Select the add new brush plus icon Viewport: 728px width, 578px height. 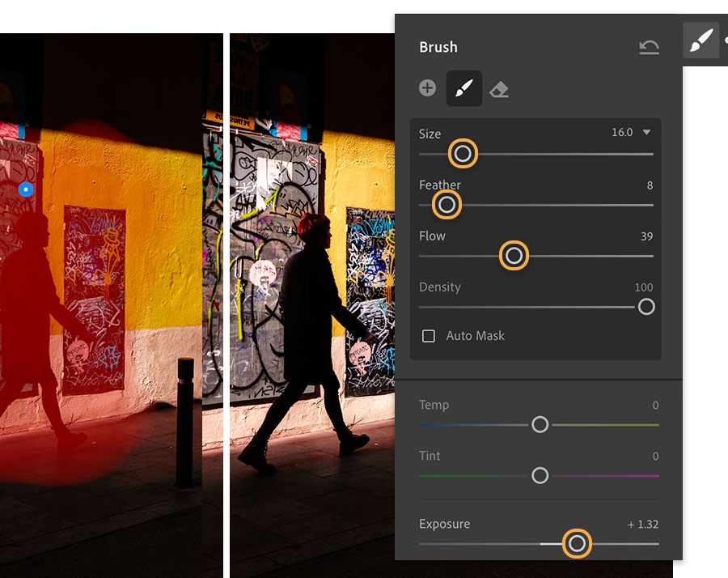pos(427,87)
